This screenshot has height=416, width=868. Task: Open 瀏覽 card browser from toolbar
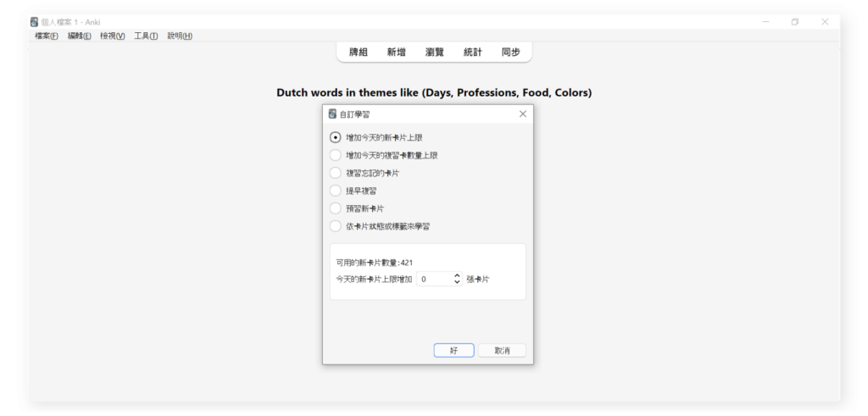434,53
